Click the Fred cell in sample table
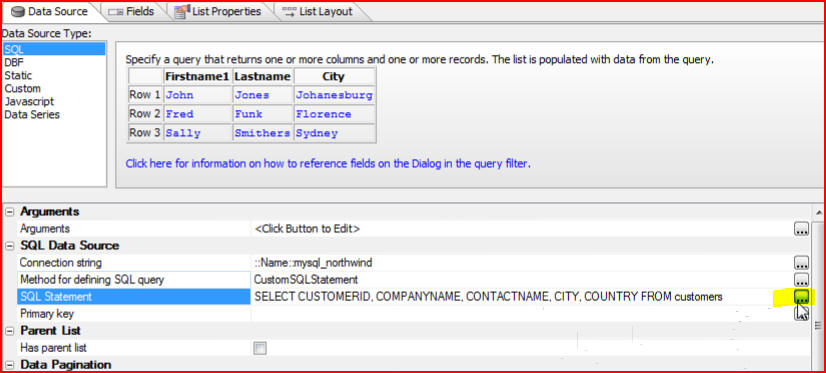The width and height of the screenshot is (826, 373). 198,114
